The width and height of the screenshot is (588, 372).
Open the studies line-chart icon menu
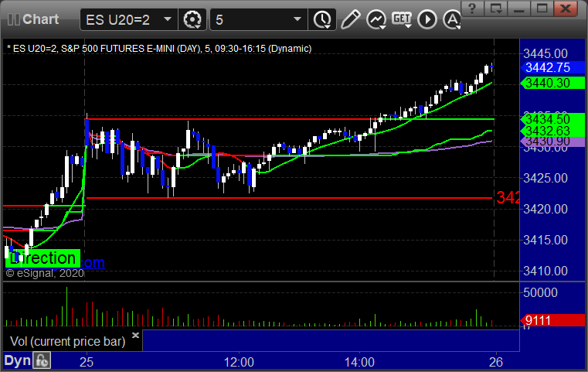376,19
